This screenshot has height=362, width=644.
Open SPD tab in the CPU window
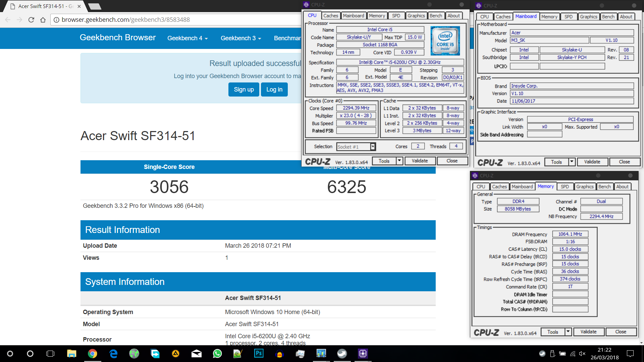pos(396,16)
